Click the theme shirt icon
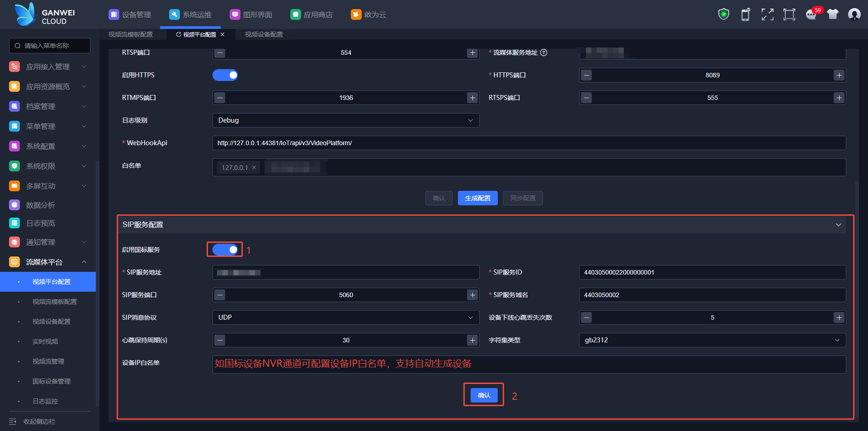The height and width of the screenshot is (431, 868). [x=833, y=14]
